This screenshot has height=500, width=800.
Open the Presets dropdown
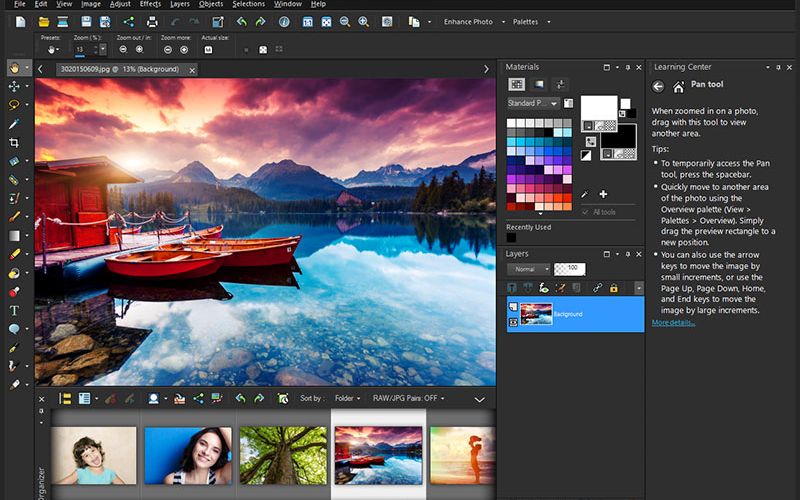53,49
